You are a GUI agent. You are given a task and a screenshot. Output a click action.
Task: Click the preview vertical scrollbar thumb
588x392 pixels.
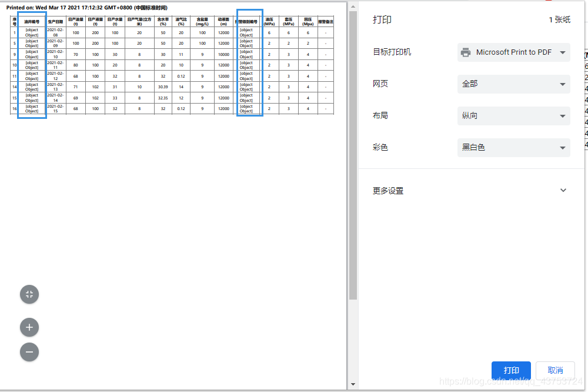click(x=353, y=155)
